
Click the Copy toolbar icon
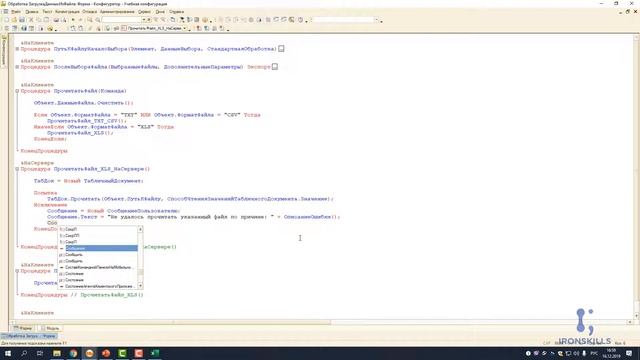[x=39, y=20]
